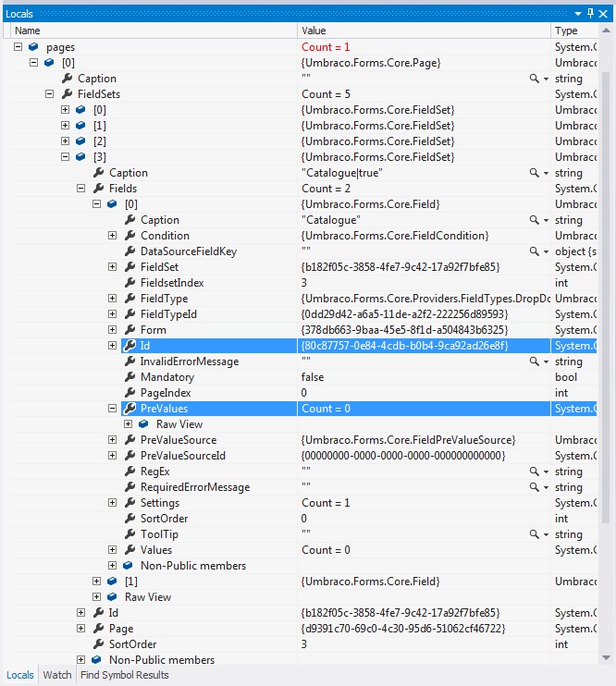Screen dimensions: 616x686
Task: Click magnifier icon on top-level Caption row
Action: [x=534, y=79]
